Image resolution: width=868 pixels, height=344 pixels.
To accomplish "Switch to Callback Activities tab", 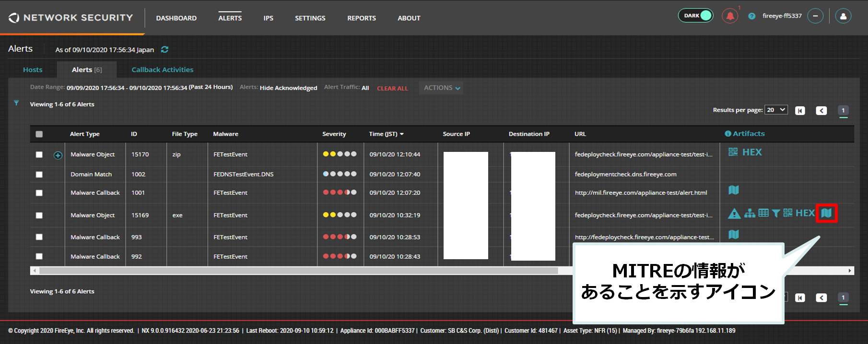I will tap(163, 70).
